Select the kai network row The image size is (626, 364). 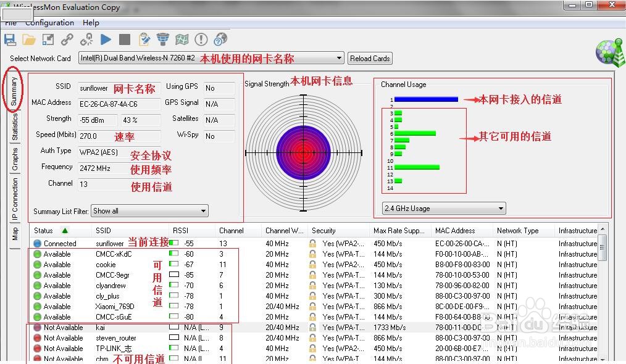click(x=315, y=327)
